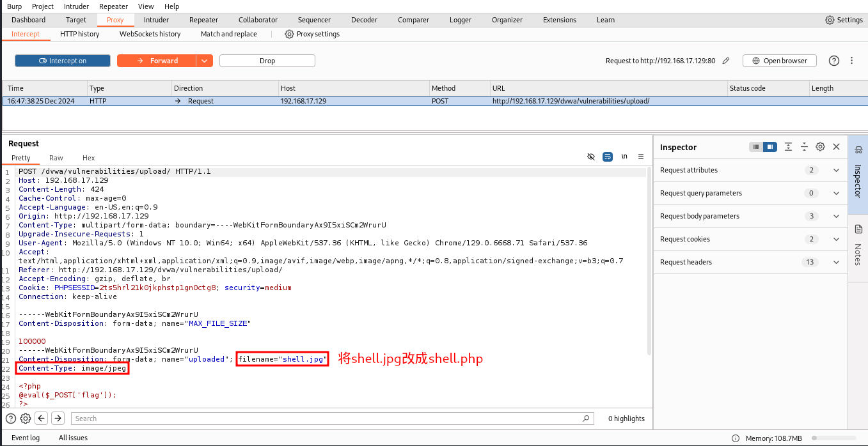868x446 pixels.
Task: Switch the request view to Hex
Action: (88, 158)
